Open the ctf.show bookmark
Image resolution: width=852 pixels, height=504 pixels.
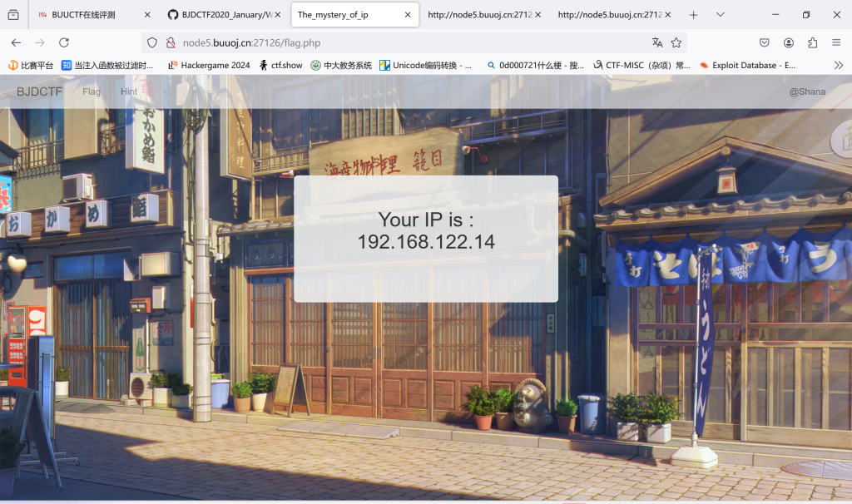(281, 65)
